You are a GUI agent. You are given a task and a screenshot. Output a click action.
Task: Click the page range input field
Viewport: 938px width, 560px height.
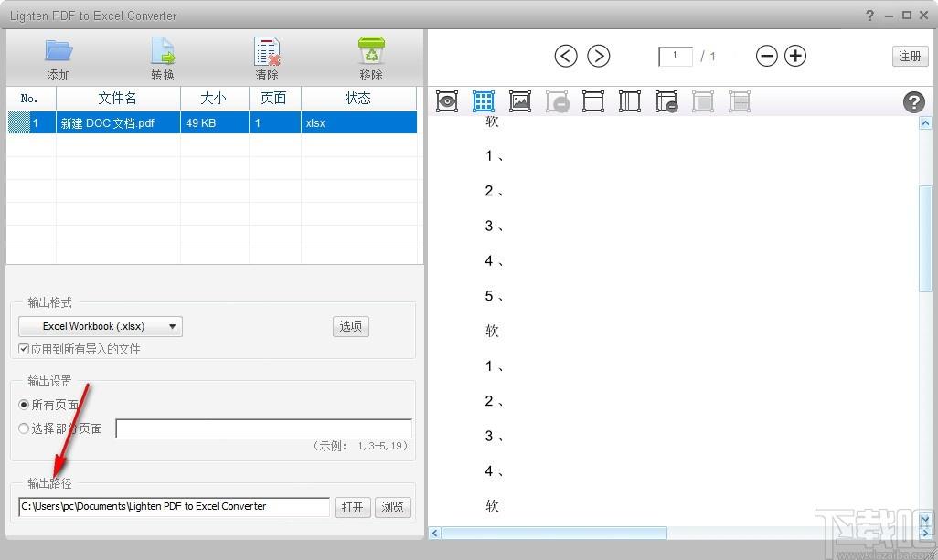[x=264, y=428]
